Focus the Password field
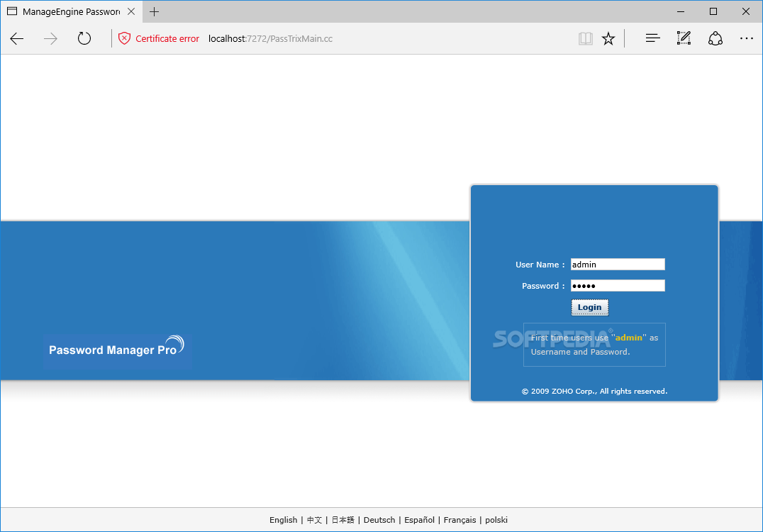The height and width of the screenshot is (532, 763). tap(618, 286)
